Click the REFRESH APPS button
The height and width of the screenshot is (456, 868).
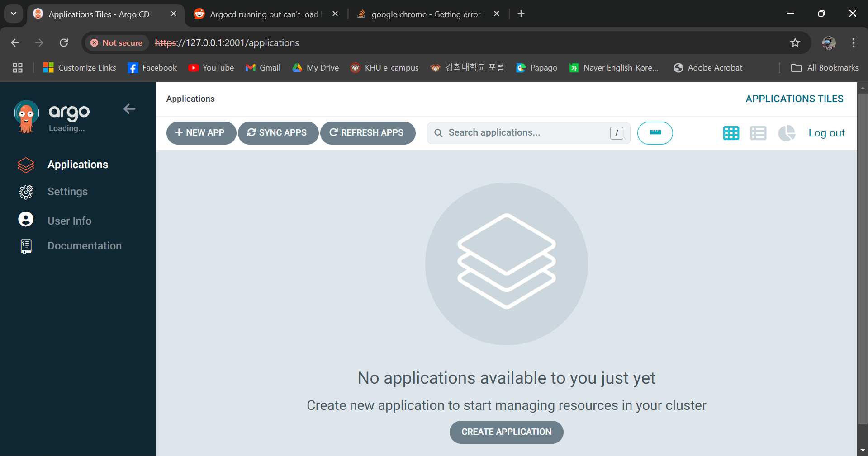tap(367, 133)
